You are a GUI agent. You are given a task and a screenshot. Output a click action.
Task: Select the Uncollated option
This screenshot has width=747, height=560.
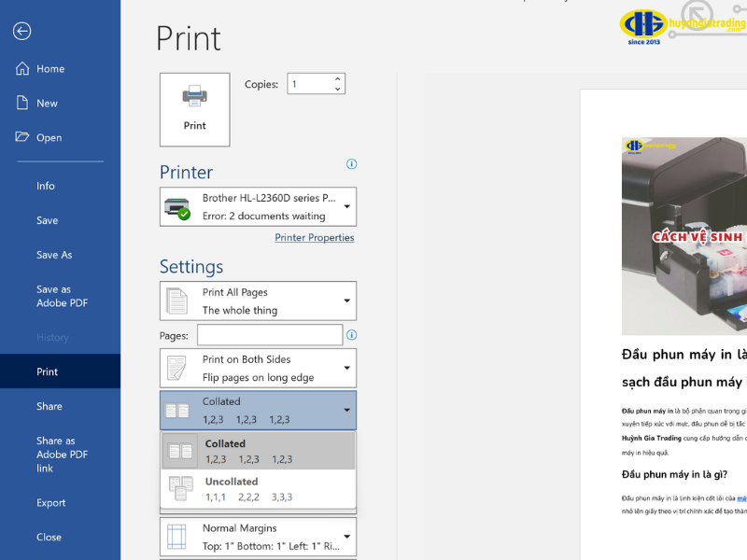click(258, 489)
